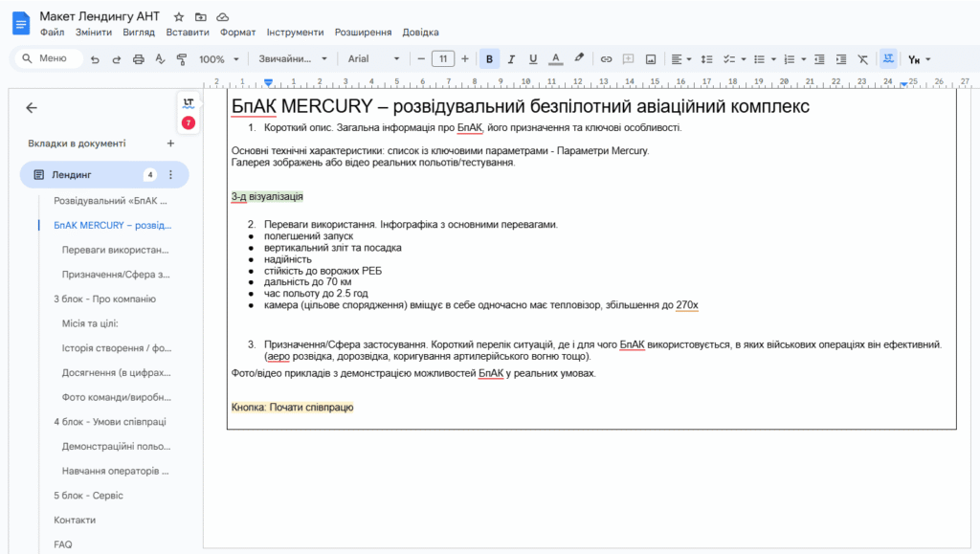Toggle the LanguageTool toolbar button
Screen dimensions: 980x554
click(x=888, y=58)
